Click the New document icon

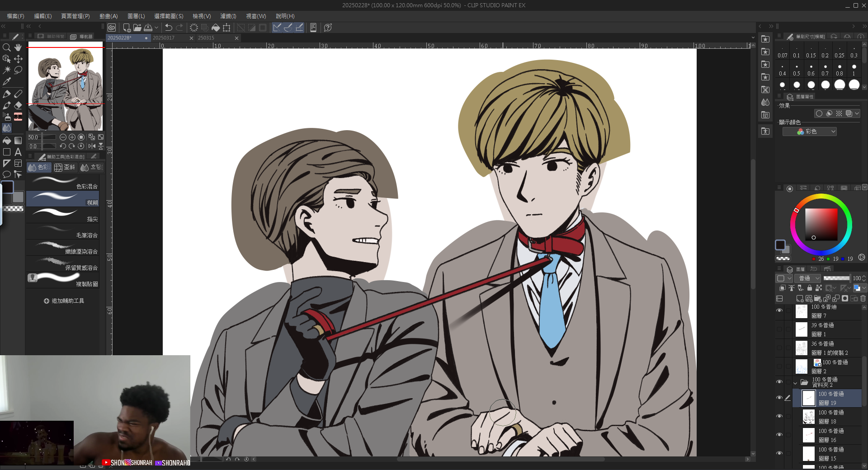coord(127,28)
